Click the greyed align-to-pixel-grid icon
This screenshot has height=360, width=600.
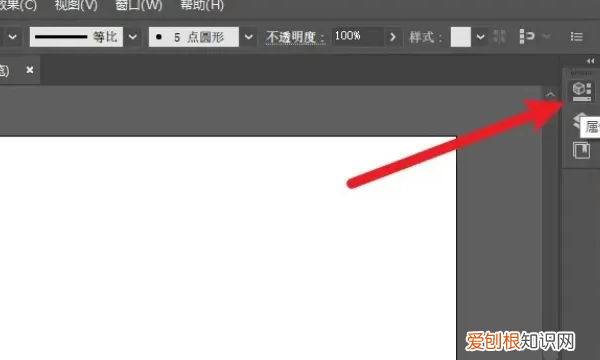(499, 36)
